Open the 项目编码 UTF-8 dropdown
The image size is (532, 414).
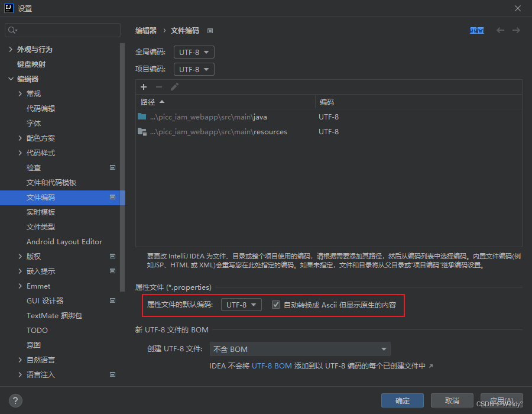[194, 69]
